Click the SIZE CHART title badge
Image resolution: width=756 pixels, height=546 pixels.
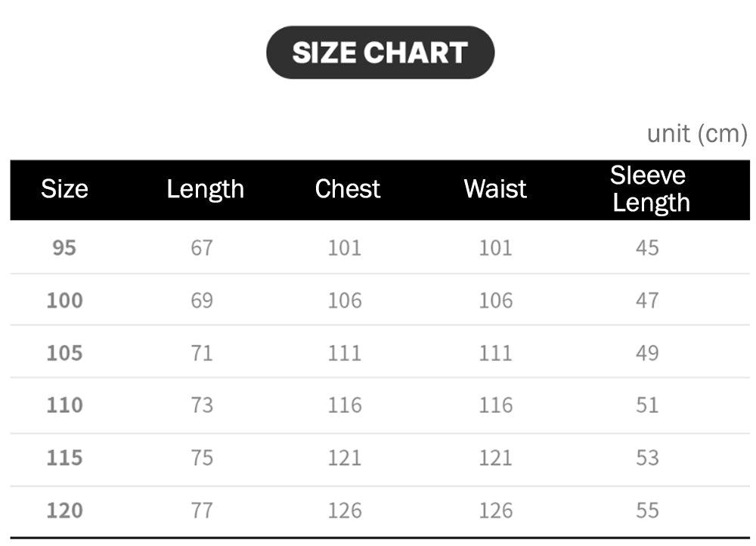(380, 52)
